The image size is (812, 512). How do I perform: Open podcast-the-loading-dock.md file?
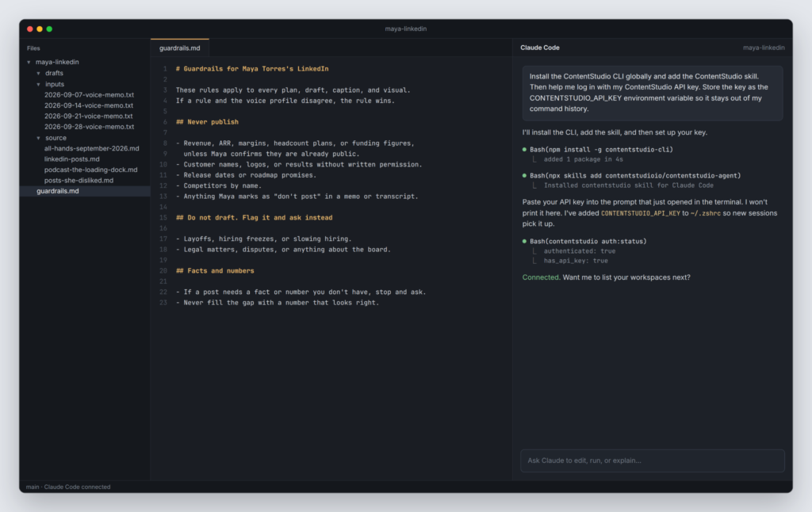click(90, 170)
